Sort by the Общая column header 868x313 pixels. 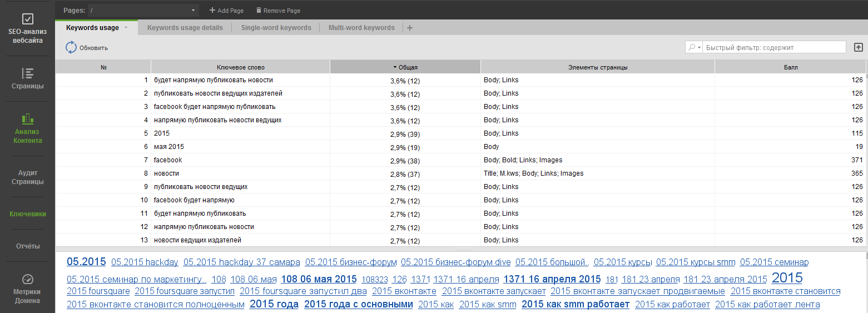pos(405,67)
